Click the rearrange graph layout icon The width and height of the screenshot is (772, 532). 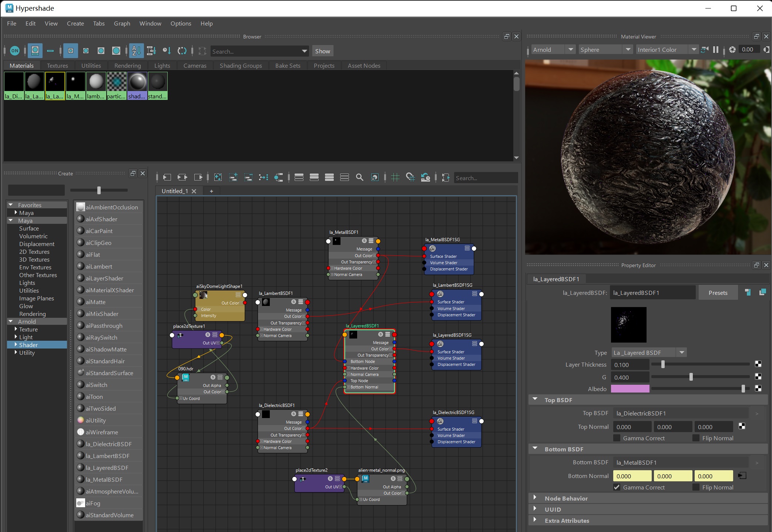pyautogui.click(x=264, y=178)
